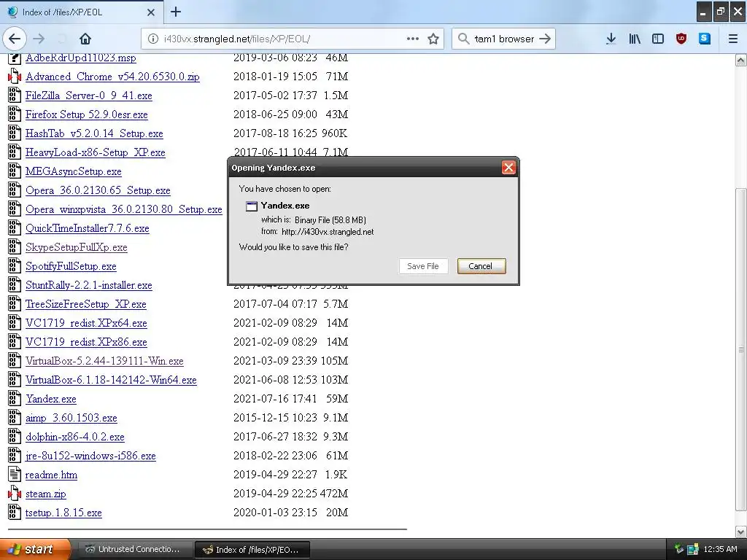The image size is (747, 560).
Task: Click the document icon beside readme.htm
Action: pos(15,474)
